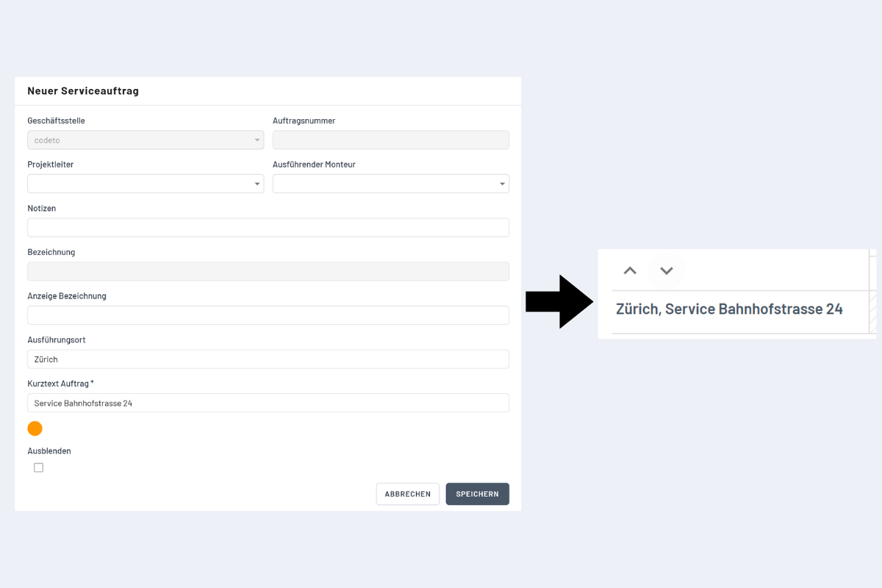This screenshot has height=588, width=882.
Task: Click the Ausführender Monteur dropdown arrow
Action: click(x=502, y=183)
